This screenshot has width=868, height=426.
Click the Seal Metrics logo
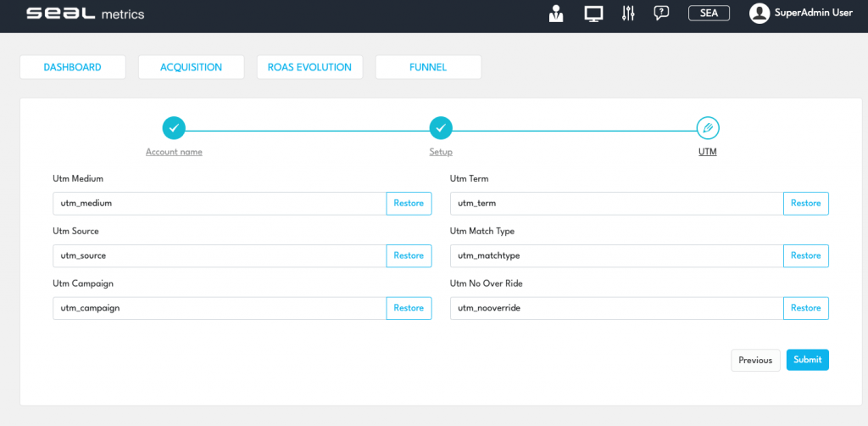pyautogui.click(x=85, y=14)
